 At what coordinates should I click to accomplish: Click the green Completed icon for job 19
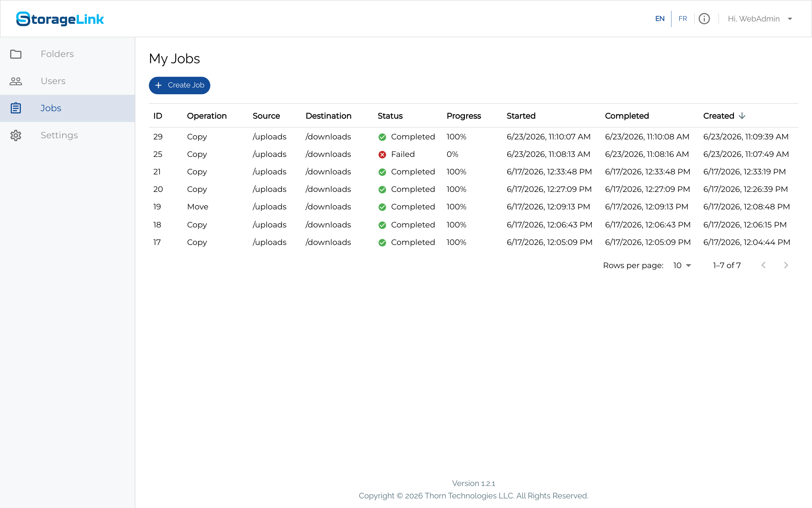click(x=382, y=207)
